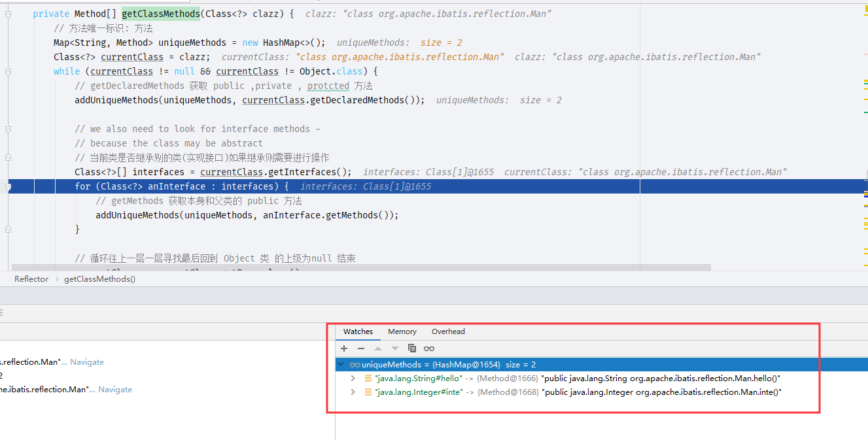Click inline hint 'interfaces: Class[1]@1655' on highlighted line
This screenshot has width=868, height=440.
[366, 186]
